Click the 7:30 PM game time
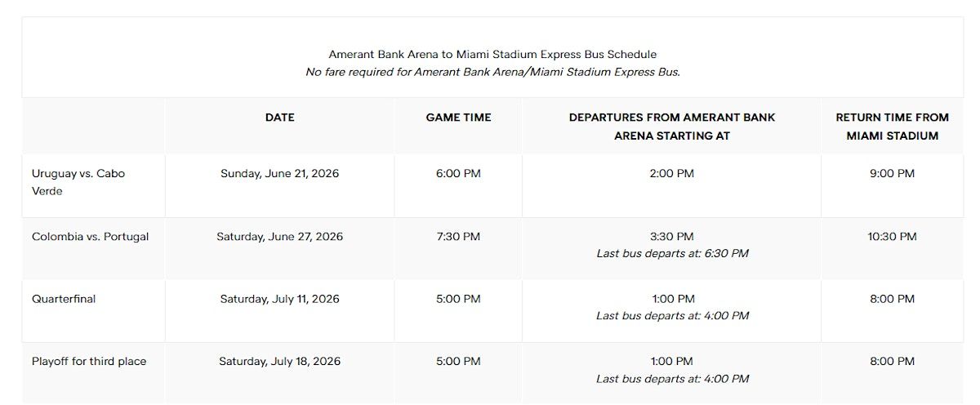 459,237
